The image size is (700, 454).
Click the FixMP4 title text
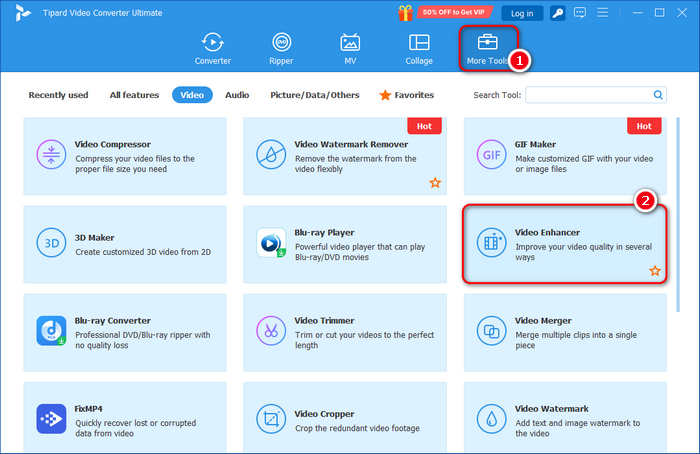point(88,408)
